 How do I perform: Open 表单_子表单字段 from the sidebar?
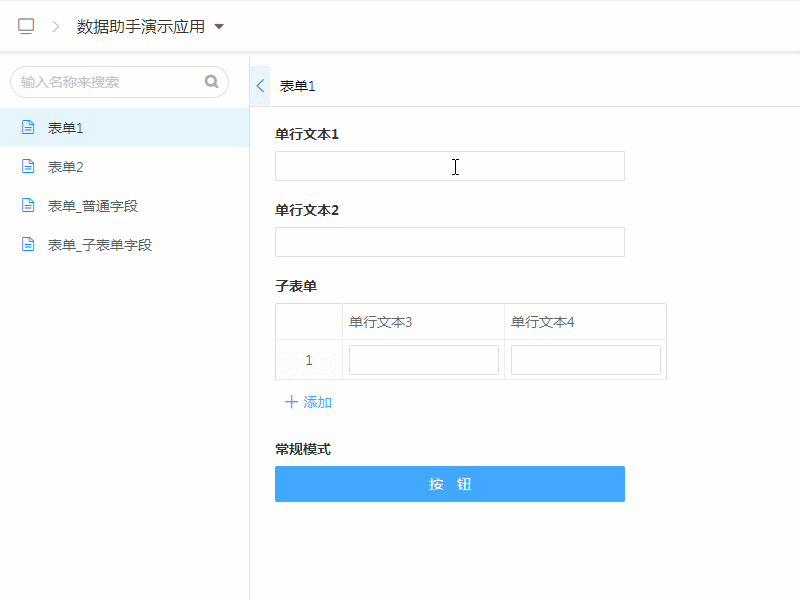[x=99, y=245]
